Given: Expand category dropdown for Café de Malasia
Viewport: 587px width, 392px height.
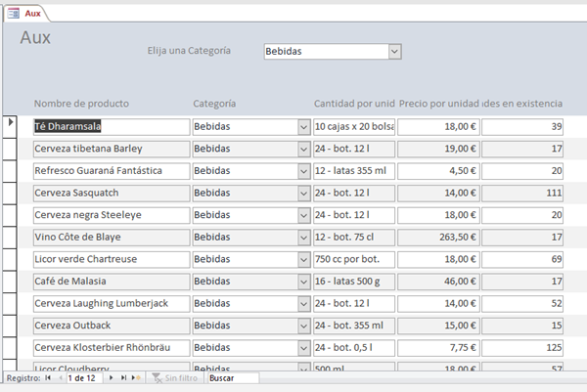Looking at the screenshot, I should click(303, 282).
